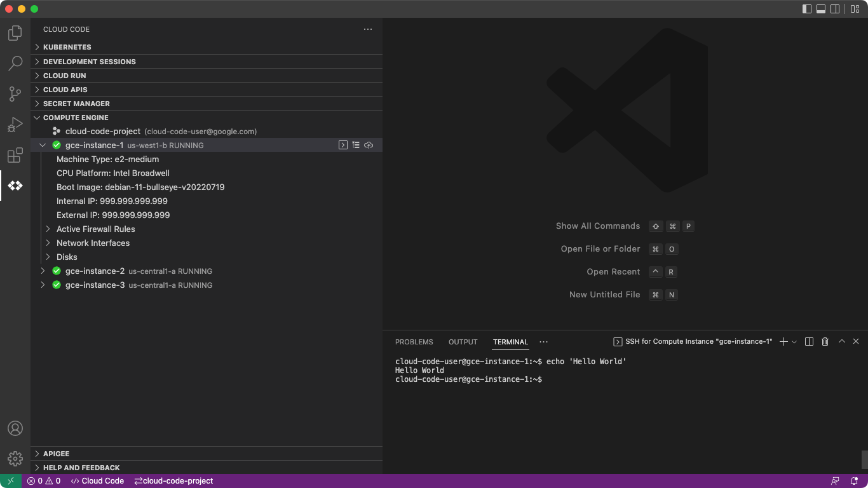Expand the Secret Manager section

(207, 104)
